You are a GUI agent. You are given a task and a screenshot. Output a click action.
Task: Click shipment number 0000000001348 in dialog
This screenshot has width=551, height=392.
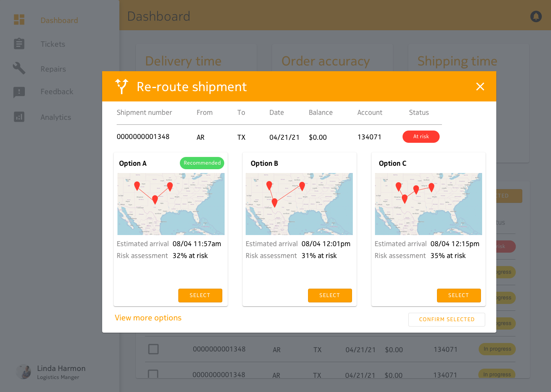(143, 137)
